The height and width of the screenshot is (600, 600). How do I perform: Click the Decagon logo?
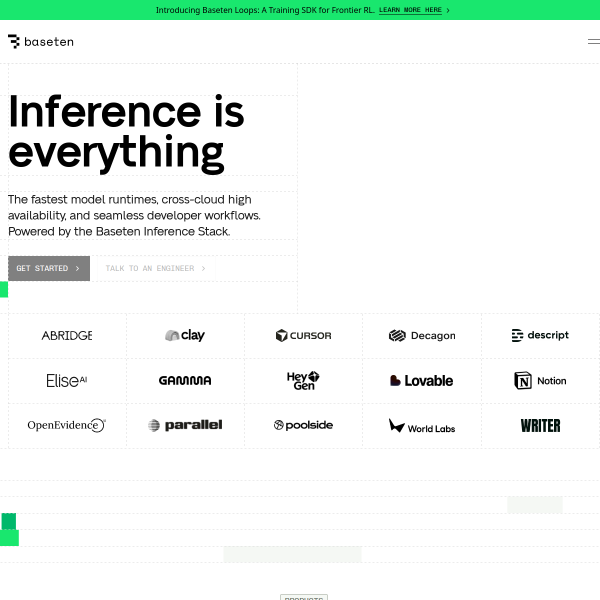(x=422, y=336)
